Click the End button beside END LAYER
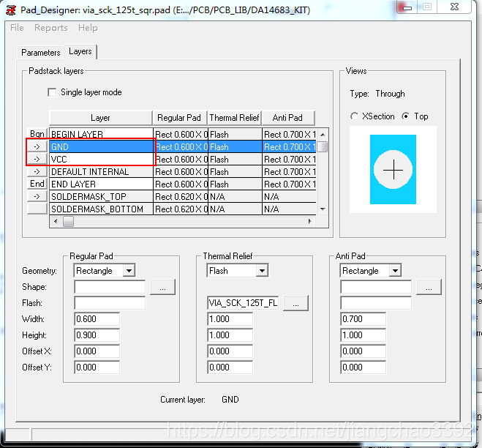Viewport: 482px width, 448px height. pos(37,184)
